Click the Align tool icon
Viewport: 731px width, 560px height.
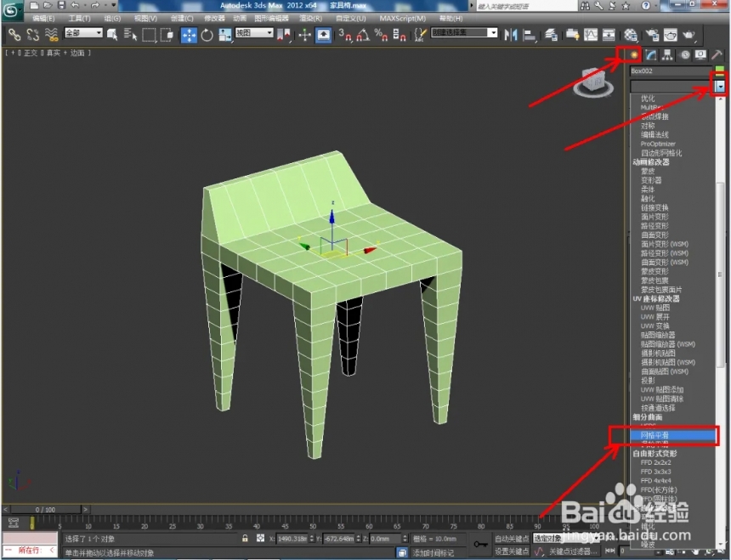[x=530, y=35]
